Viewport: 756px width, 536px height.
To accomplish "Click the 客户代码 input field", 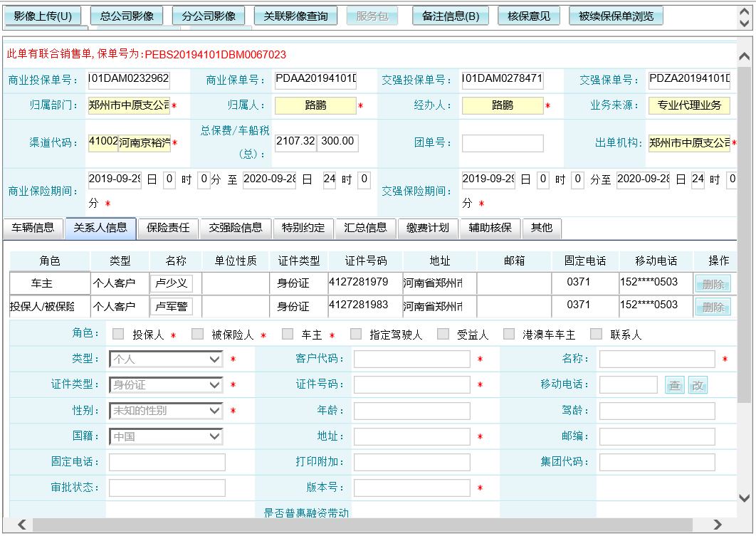I will pos(411,359).
